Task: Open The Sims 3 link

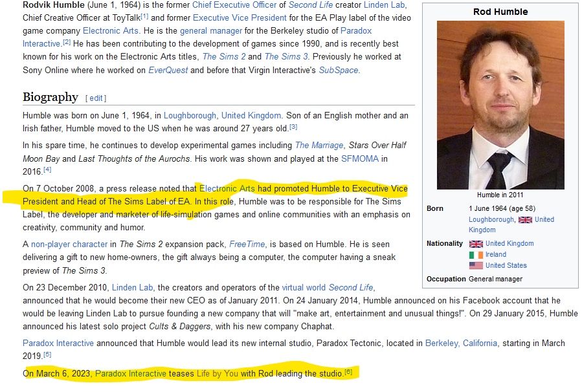Action: [x=286, y=57]
